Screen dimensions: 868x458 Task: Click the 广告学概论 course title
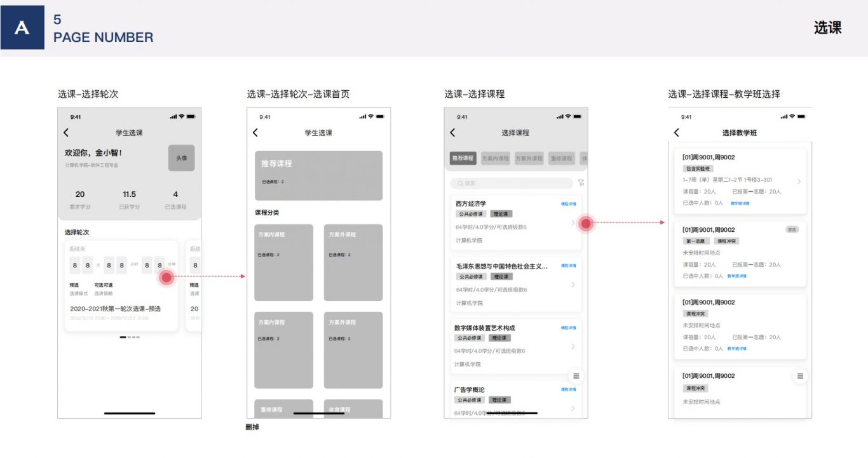coord(470,389)
